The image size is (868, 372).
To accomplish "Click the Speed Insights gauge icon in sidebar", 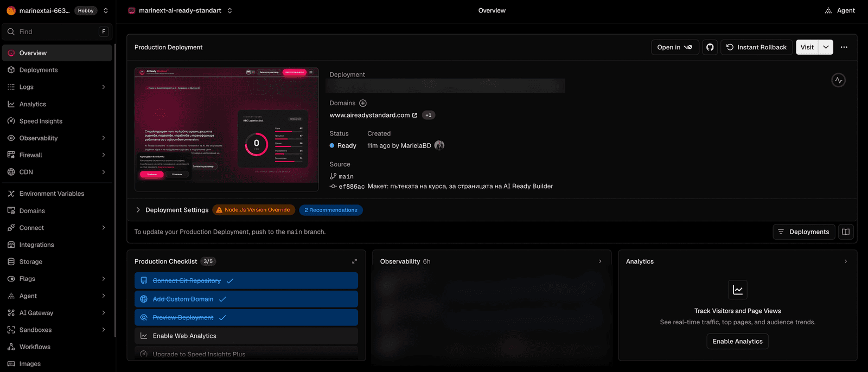I will click(x=11, y=121).
